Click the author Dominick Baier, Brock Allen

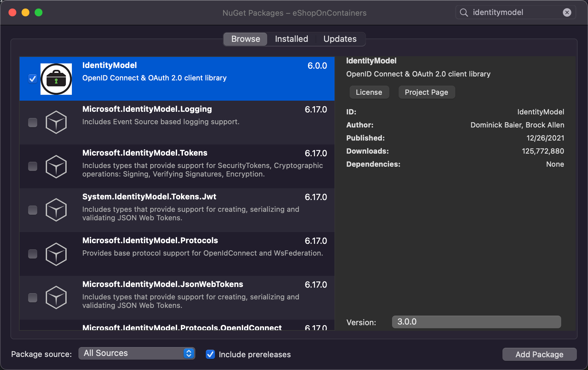point(517,125)
